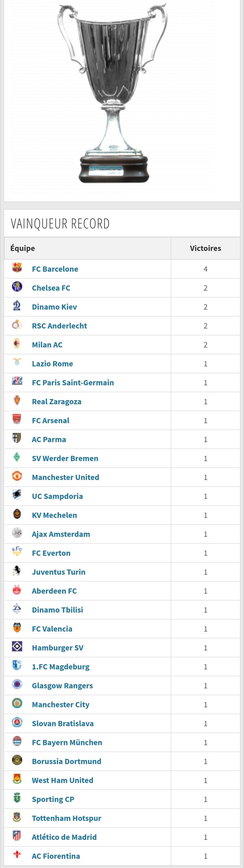Open the Lazio Rome link
Image resolution: width=244 pixels, height=868 pixels.
pos(52,364)
